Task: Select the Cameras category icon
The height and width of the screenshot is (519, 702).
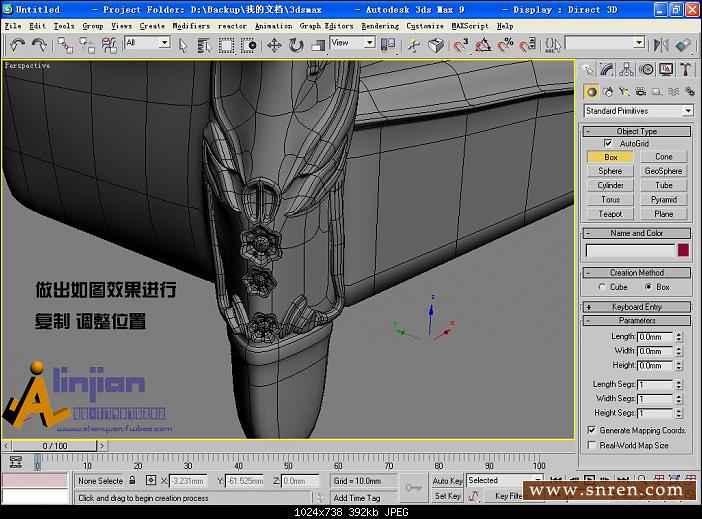Action: pos(641,92)
